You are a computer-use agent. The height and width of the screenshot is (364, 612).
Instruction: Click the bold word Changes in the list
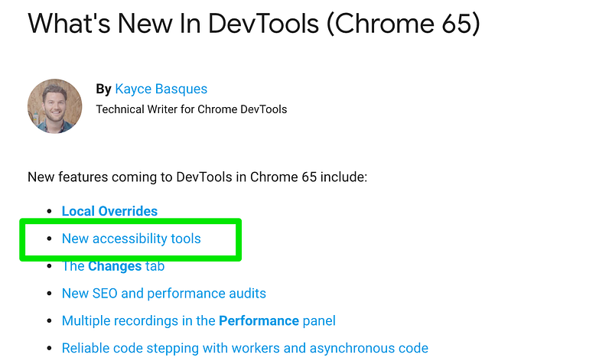tap(115, 266)
